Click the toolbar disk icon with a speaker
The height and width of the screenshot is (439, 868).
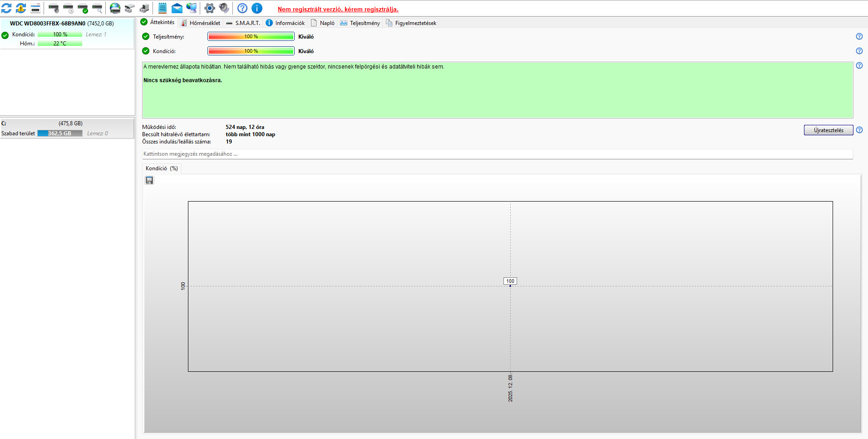(54, 8)
